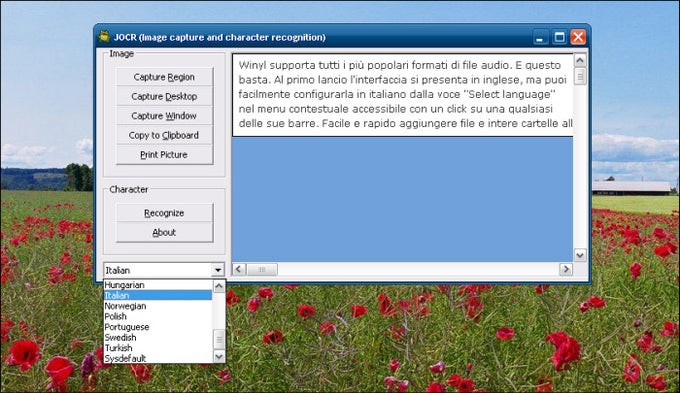Click the Print Picture button
Viewport: 680px width, 393px height.
164,155
